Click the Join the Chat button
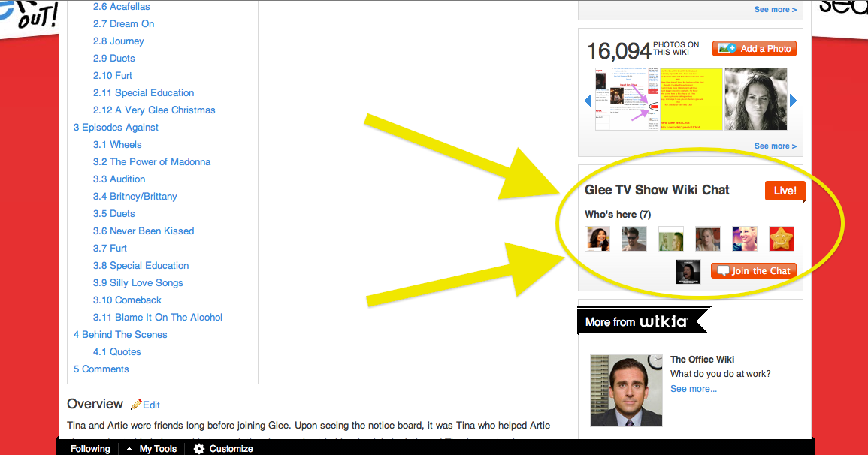The height and width of the screenshot is (455, 868). tap(754, 271)
